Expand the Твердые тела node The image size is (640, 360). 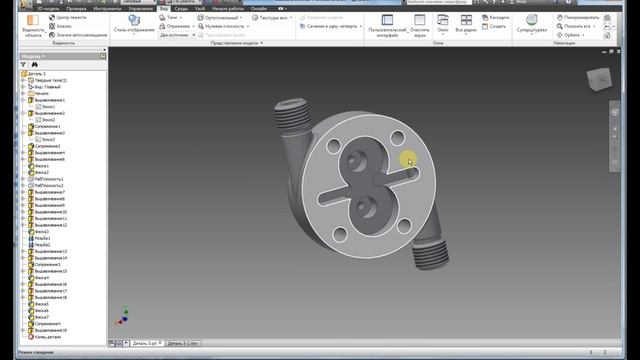(x=23, y=80)
